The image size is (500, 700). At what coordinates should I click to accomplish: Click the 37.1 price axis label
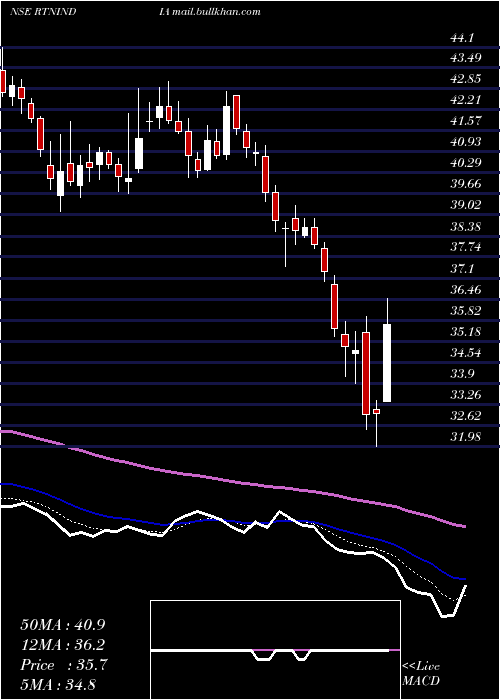462,269
